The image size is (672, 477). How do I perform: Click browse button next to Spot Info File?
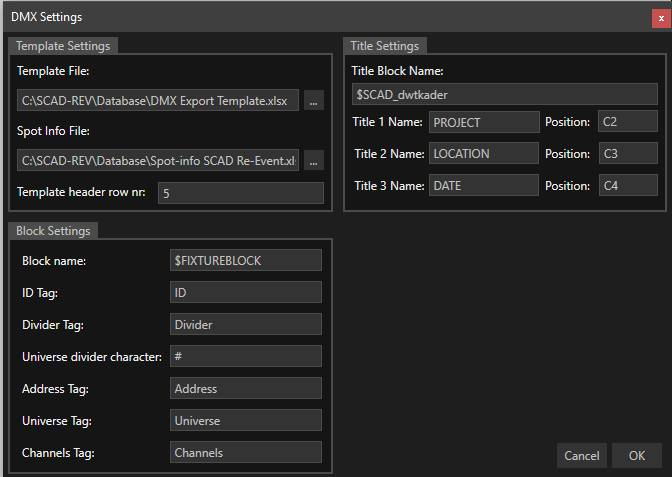pos(314,161)
